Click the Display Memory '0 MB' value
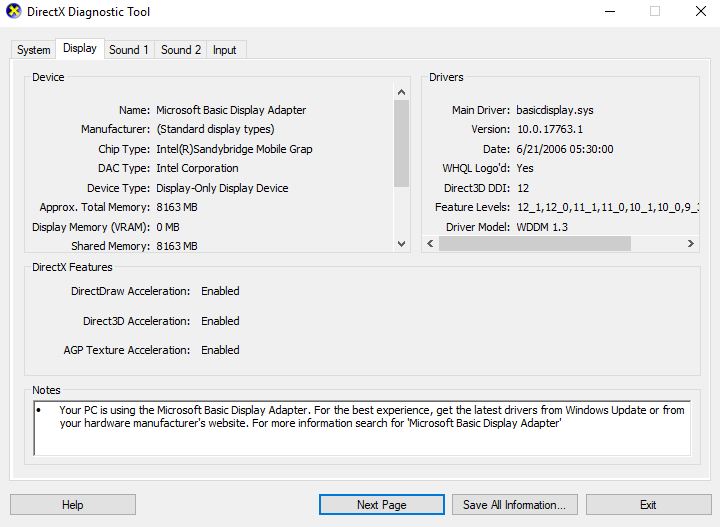The height and width of the screenshot is (527, 720). (168, 227)
